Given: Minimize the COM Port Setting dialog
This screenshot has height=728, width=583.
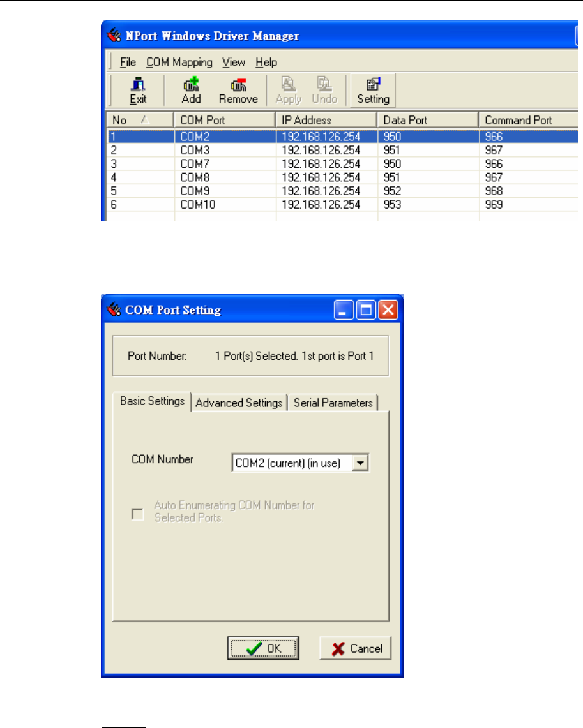Looking at the screenshot, I should click(344, 309).
